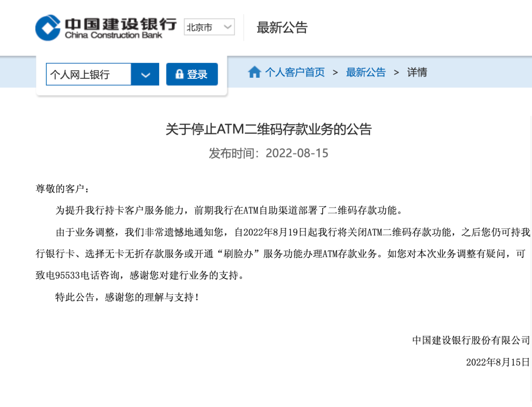
Task: Open the 最新公告 breadcrumb link
Action: click(366, 72)
